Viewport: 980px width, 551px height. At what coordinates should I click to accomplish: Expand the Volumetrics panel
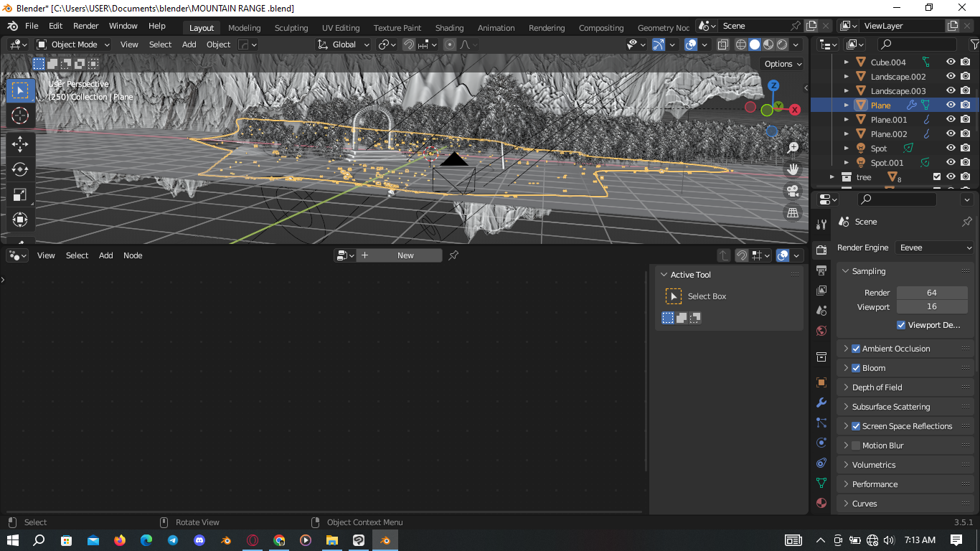(x=905, y=465)
